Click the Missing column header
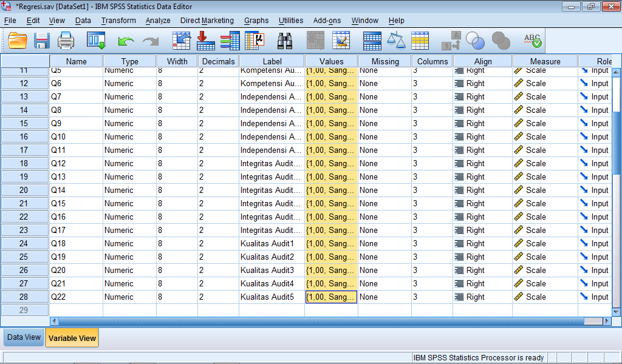Viewport: 622px width, 364px height. 385,61
